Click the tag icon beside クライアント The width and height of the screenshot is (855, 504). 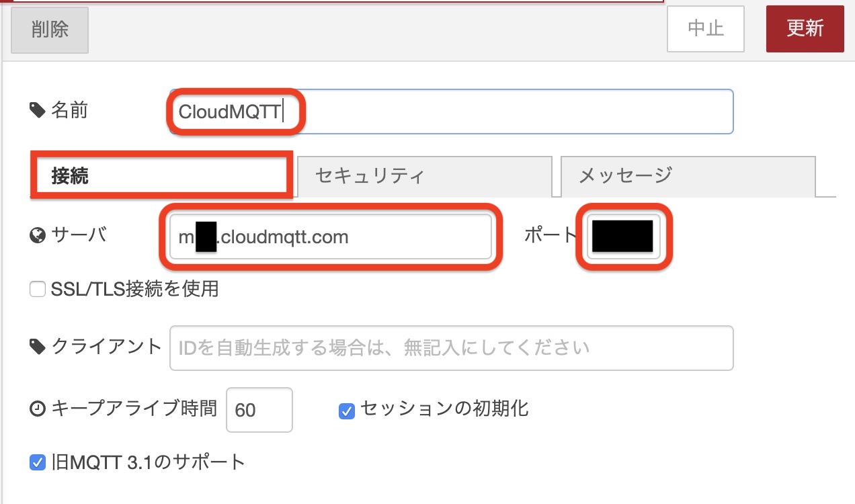point(38,347)
